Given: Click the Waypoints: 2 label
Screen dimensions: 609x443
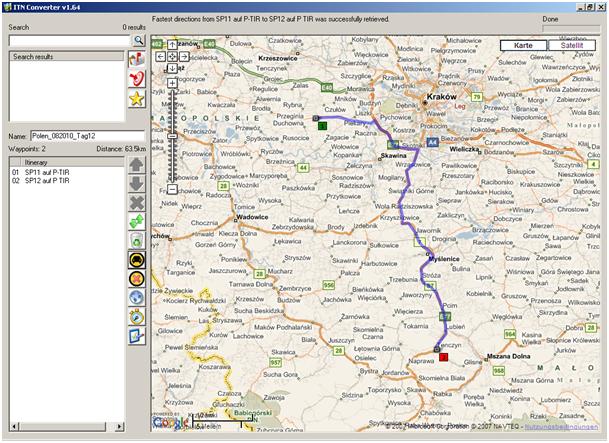Looking at the screenshot, I should [27, 149].
